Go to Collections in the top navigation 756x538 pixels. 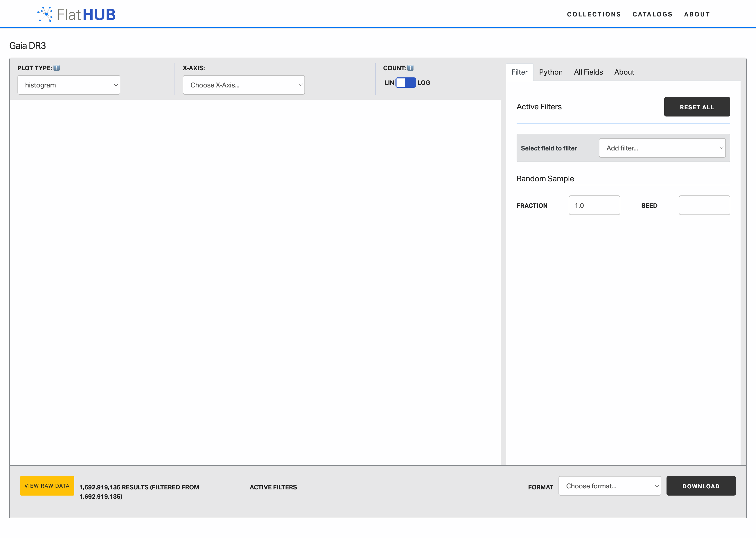(x=594, y=14)
